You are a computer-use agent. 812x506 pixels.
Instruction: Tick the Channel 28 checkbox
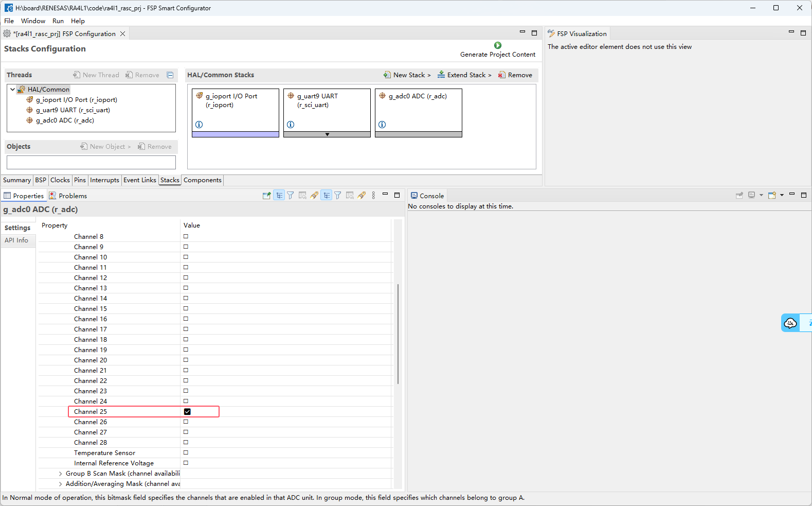186,443
